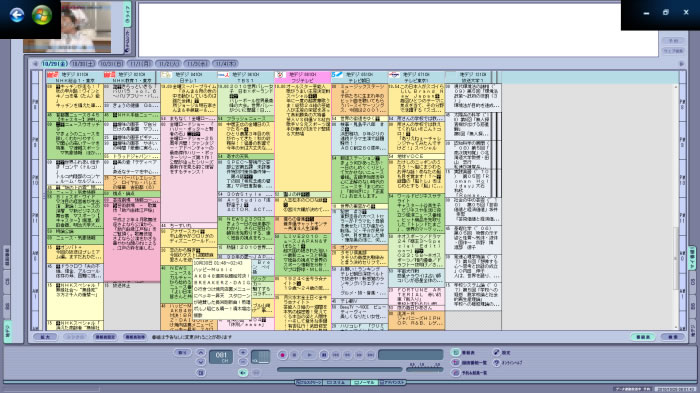Select the pink Fuji TV channel header

tap(303, 77)
